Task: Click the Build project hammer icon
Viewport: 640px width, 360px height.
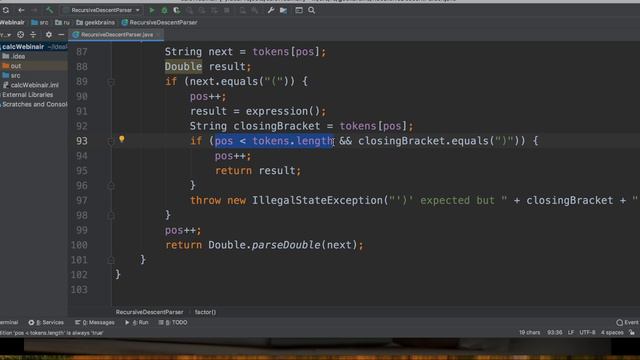Action: pos(49,10)
